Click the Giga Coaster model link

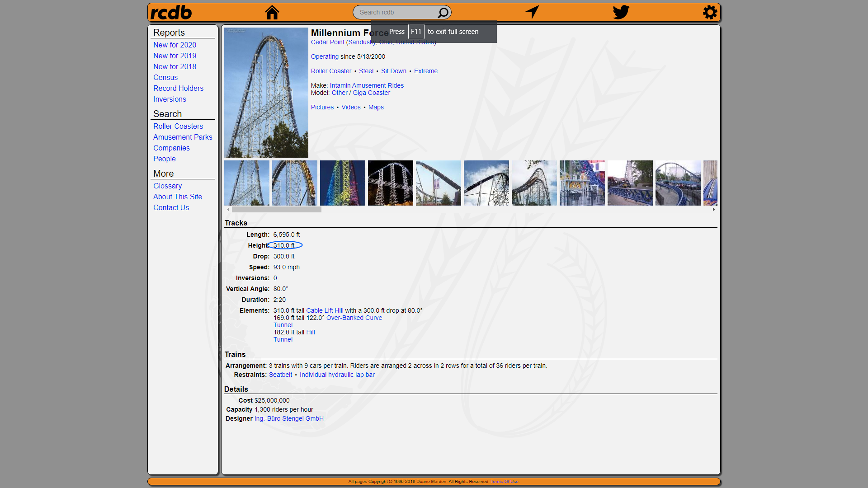coord(371,93)
